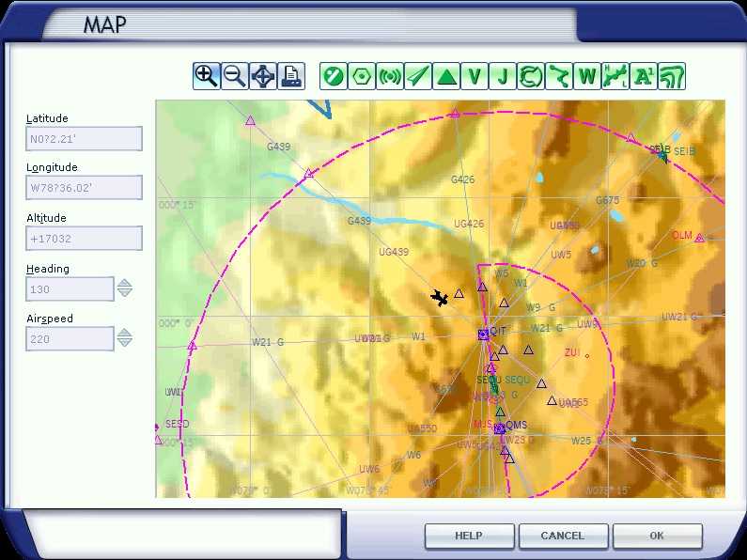
Task: Toggle airports display on the map
Action: pos(334,76)
